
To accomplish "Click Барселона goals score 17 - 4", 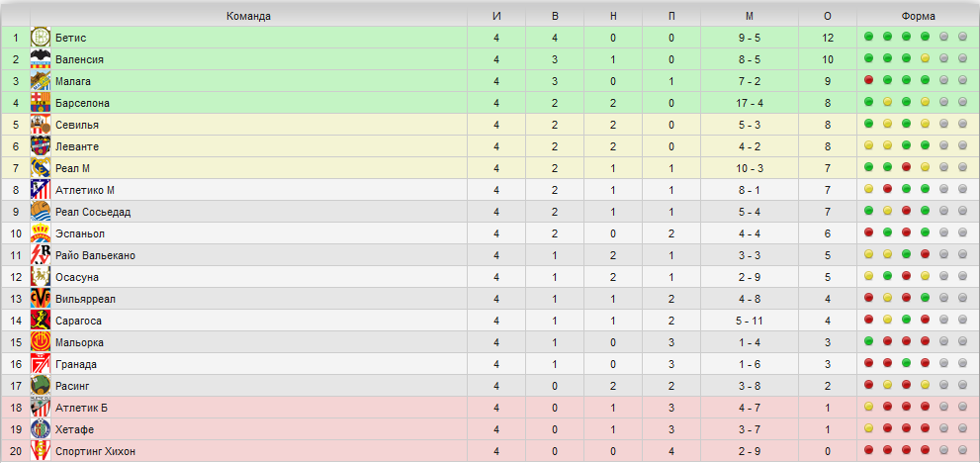I will click(x=750, y=103).
